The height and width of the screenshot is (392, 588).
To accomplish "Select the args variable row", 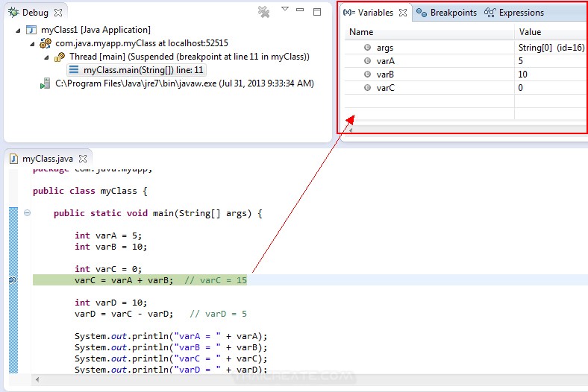I will coord(466,48).
